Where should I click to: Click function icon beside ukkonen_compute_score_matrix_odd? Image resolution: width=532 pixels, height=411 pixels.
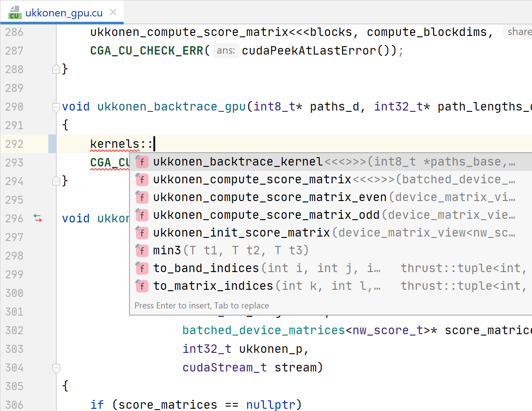point(141,215)
